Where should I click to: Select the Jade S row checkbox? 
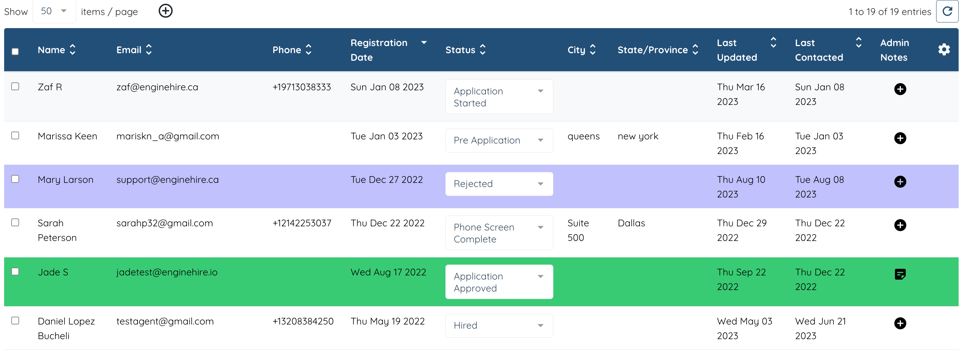coord(15,272)
